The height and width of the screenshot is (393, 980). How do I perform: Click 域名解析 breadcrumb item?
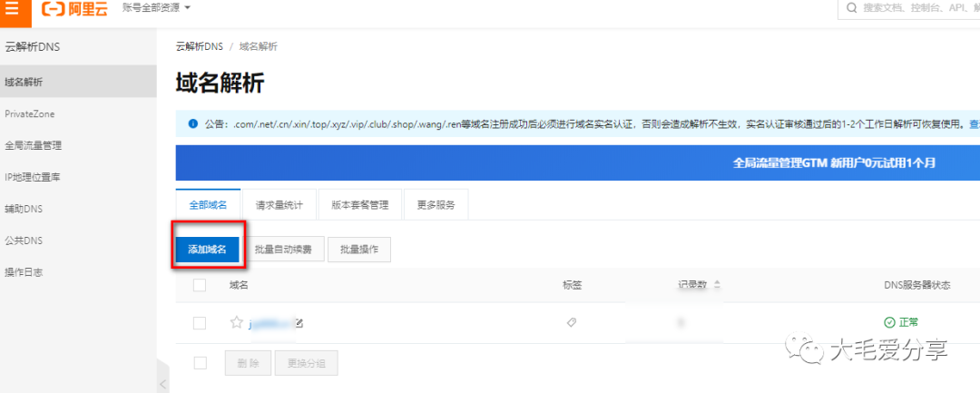tap(259, 46)
